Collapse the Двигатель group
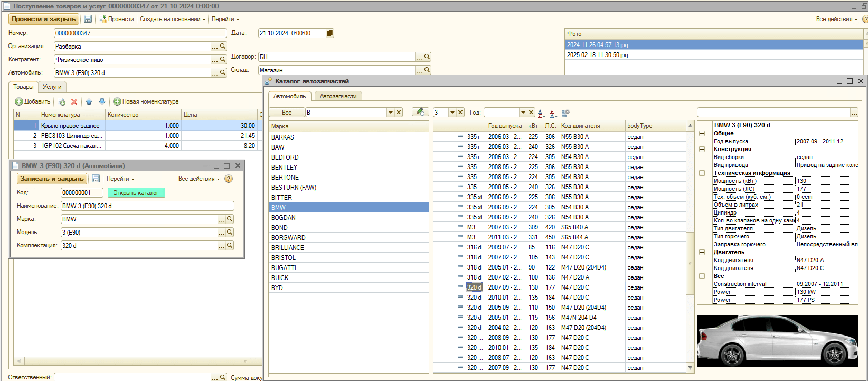 pos(702,252)
